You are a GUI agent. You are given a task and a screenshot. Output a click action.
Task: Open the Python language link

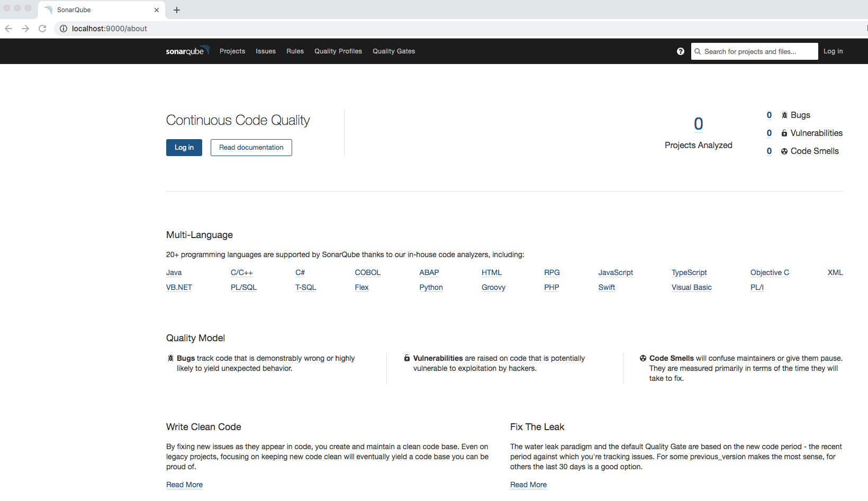(x=431, y=287)
